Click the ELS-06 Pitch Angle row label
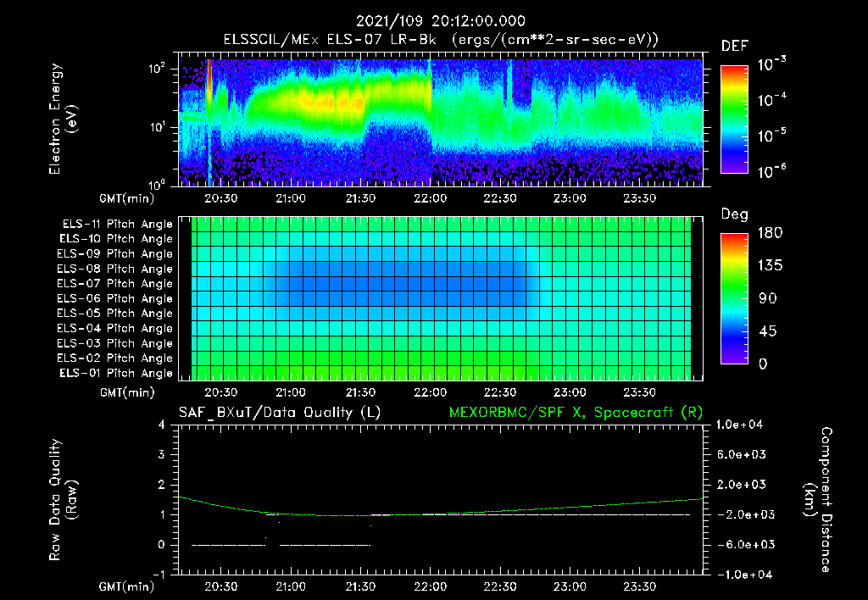This screenshot has width=868, height=600. point(114,299)
